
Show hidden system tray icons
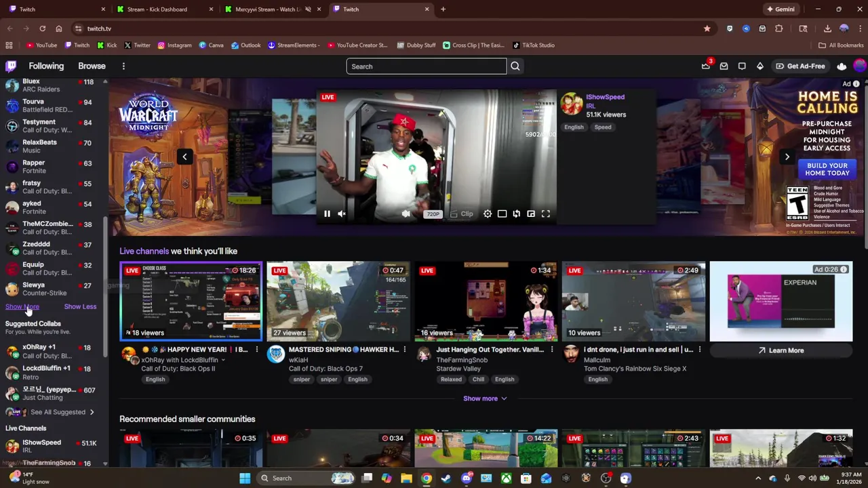(758, 478)
